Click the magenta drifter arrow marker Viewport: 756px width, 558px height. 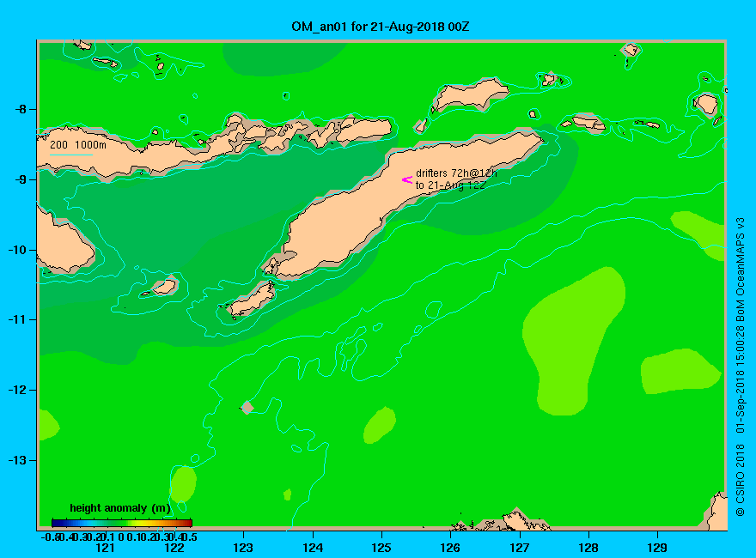[407, 179]
